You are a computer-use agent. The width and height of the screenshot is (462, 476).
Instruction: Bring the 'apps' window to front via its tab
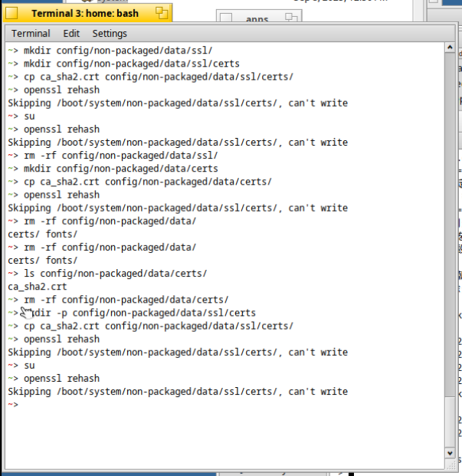(x=256, y=18)
